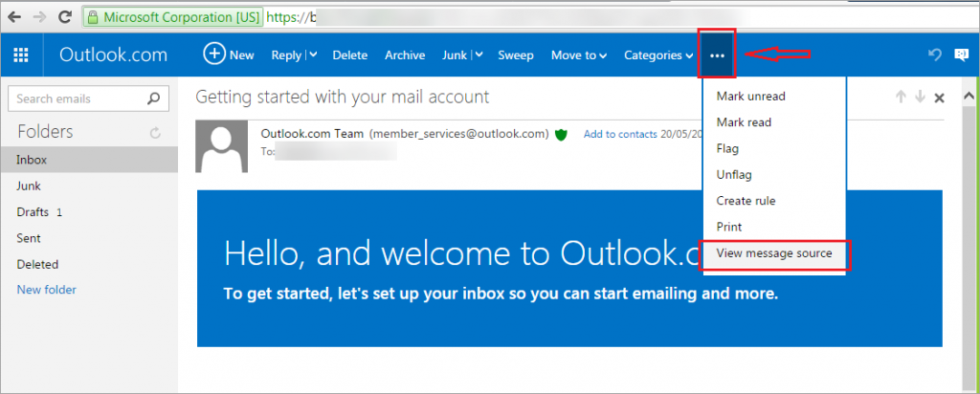
Task: Click the Outlook.com logo text
Action: pos(113,55)
